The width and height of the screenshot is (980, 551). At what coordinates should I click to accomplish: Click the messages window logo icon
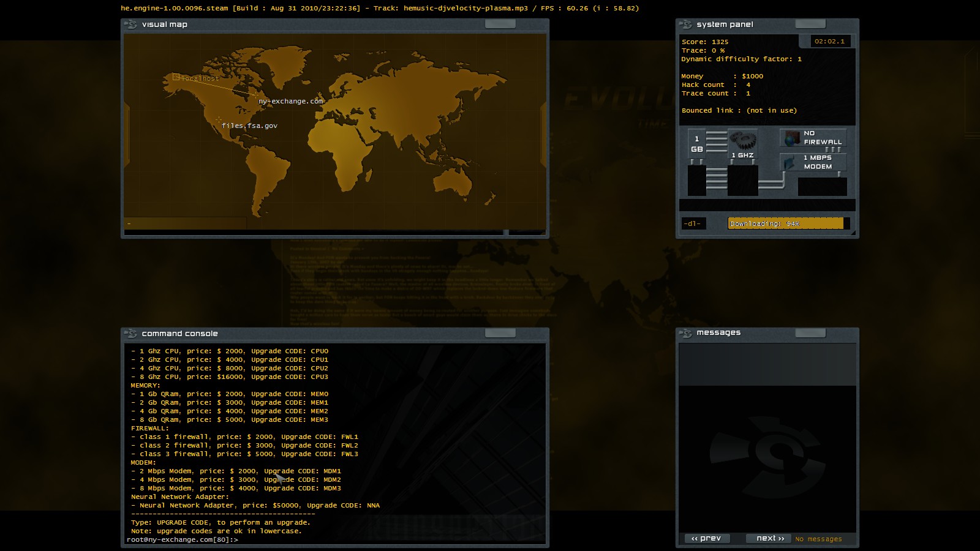point(685,332)
